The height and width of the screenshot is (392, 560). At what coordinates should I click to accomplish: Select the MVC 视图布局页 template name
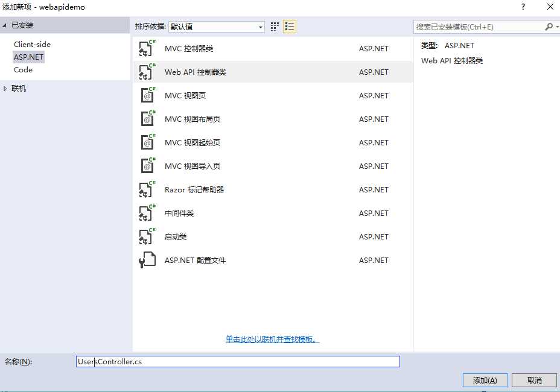tap(192, 119)
